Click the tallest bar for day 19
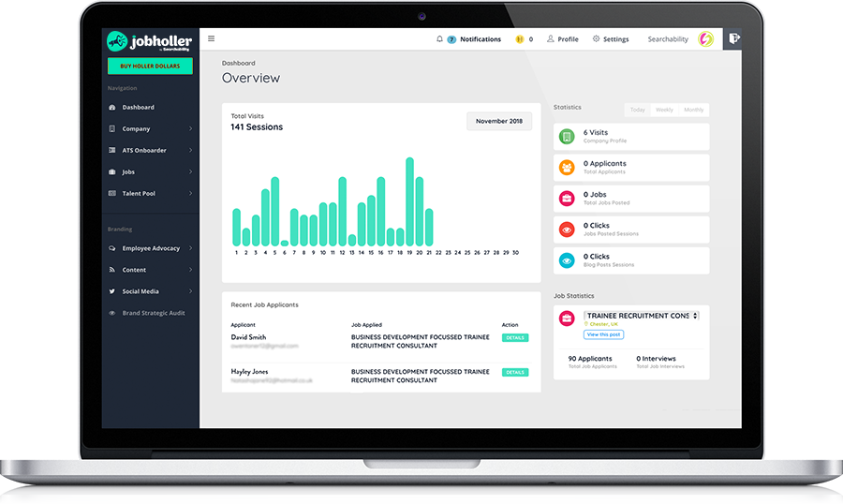 point(409,201)
